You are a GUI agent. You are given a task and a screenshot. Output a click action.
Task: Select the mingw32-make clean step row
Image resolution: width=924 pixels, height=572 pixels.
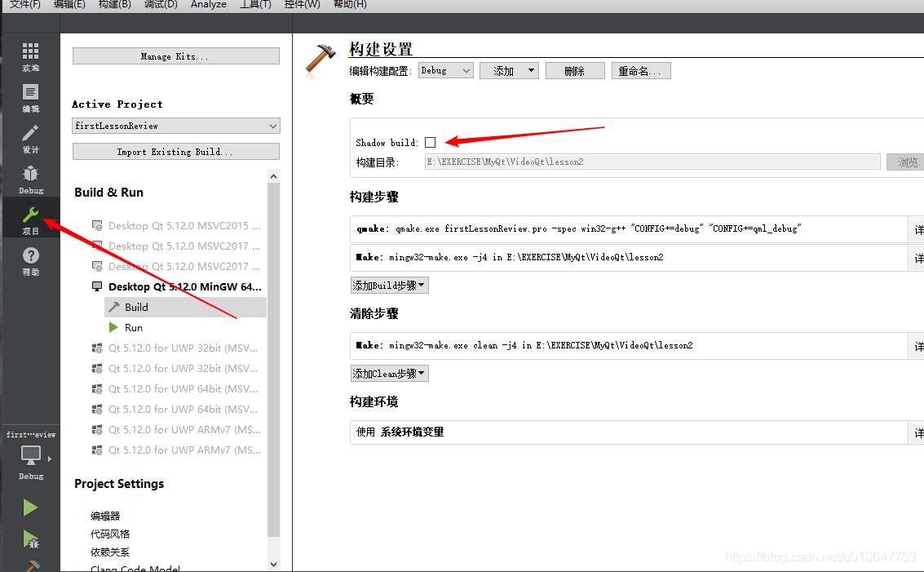pos(629,346)
